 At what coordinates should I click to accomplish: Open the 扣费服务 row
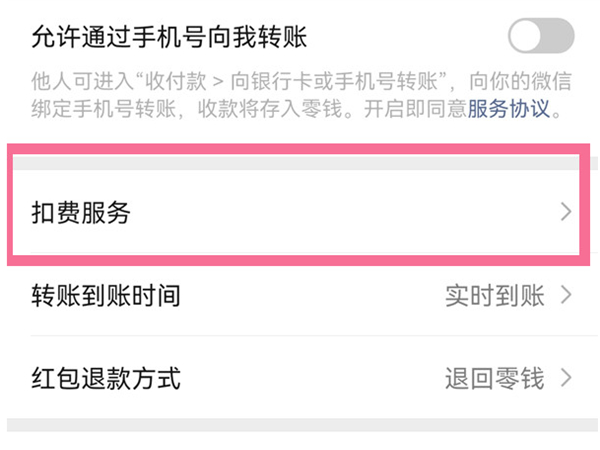pos(300,212)
